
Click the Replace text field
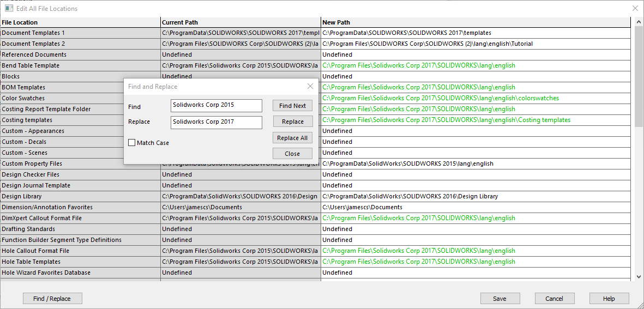(x=216, y=122)
